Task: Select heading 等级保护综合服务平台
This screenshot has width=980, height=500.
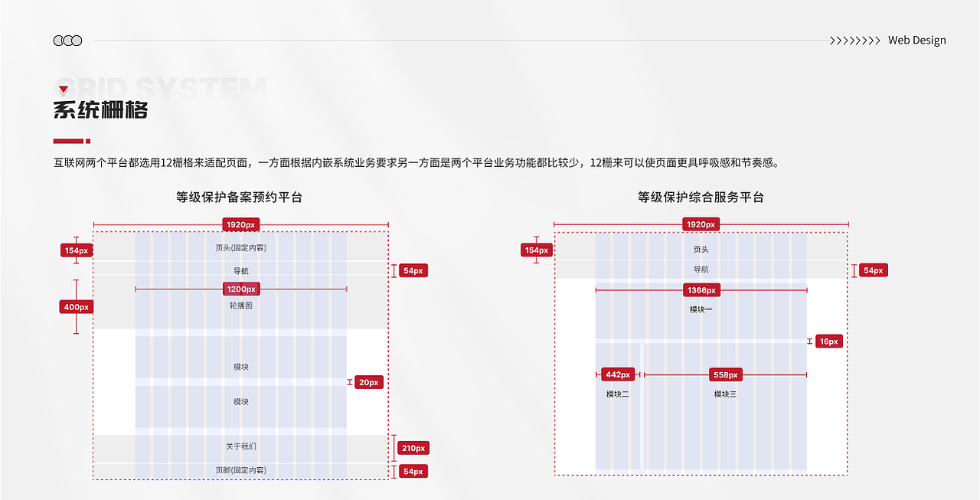Action: pyautogui.click(x=701, y=198)
